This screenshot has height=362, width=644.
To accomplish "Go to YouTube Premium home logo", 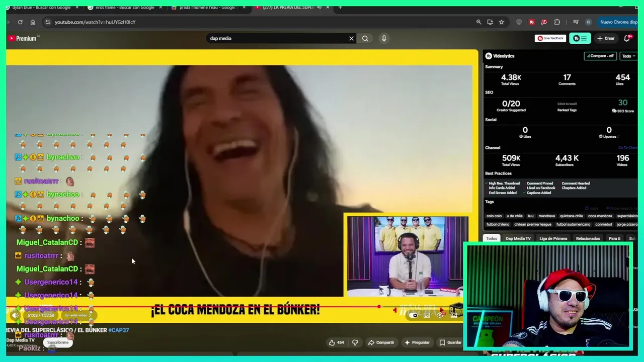I will [22, 38].
